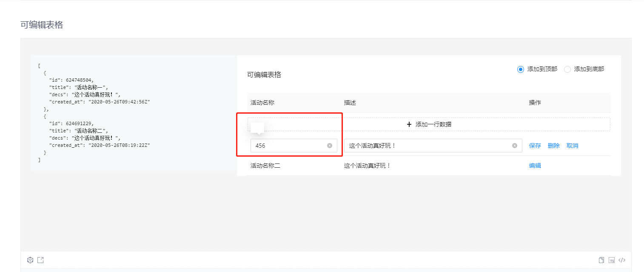Click the 描述 column header
Image resolution: width=644 pixels, height=272 pixels.
pyautogui.click(x=350, y=103)
